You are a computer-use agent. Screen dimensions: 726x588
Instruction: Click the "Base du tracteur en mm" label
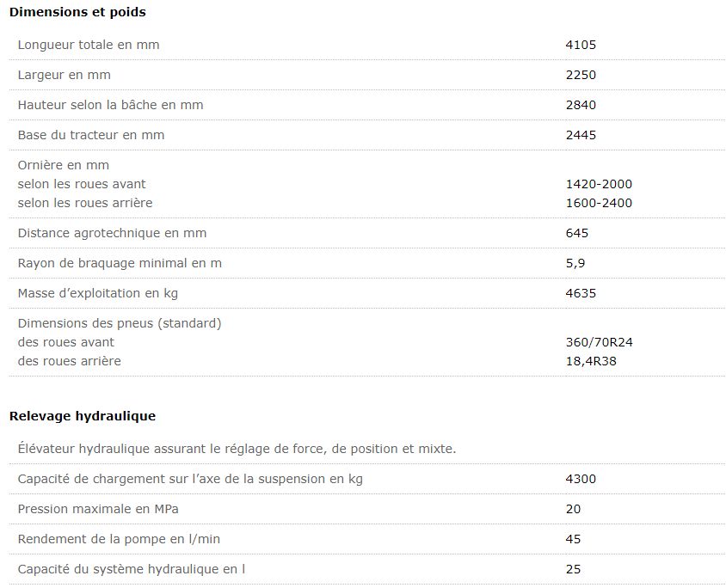coord(91,135)
